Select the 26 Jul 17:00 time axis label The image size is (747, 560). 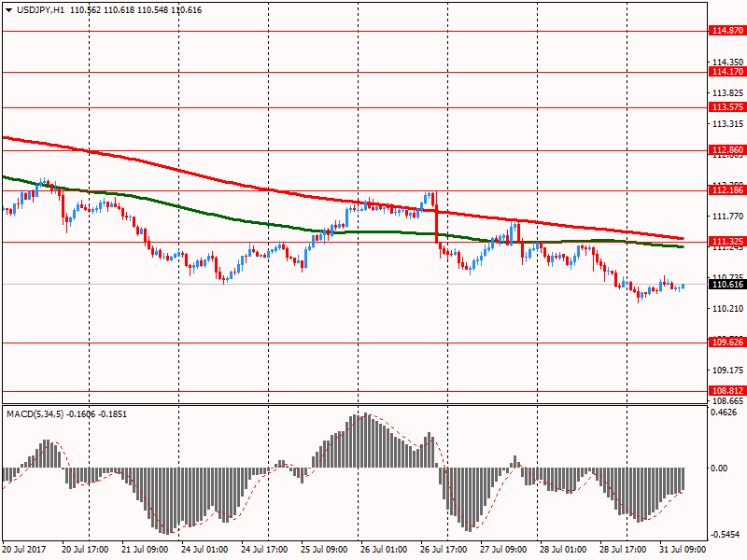(x=444, y=550)
